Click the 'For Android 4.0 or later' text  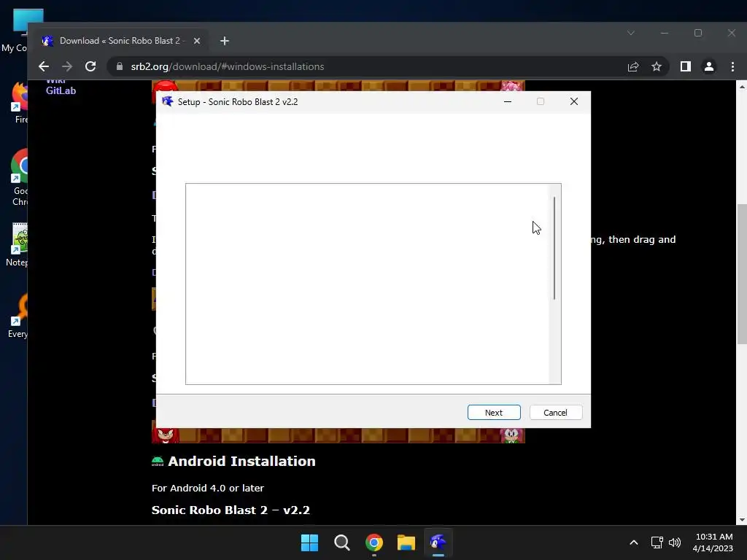click(x=208, y=488)
